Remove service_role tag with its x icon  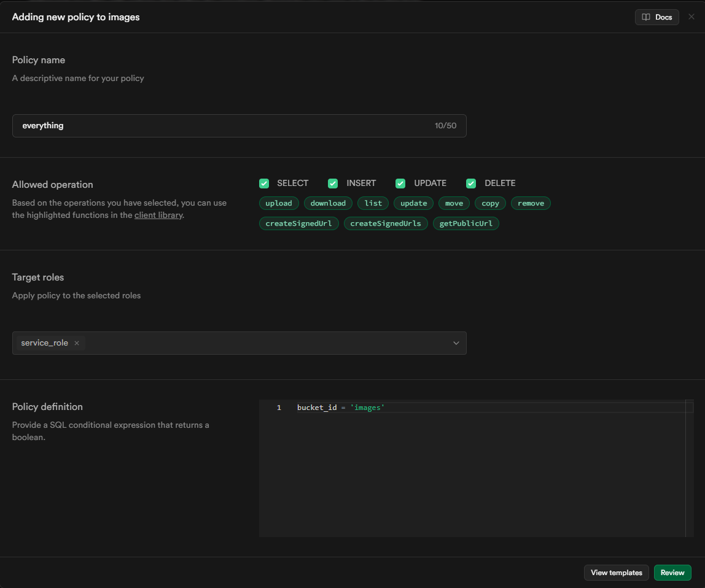[77, 343]
